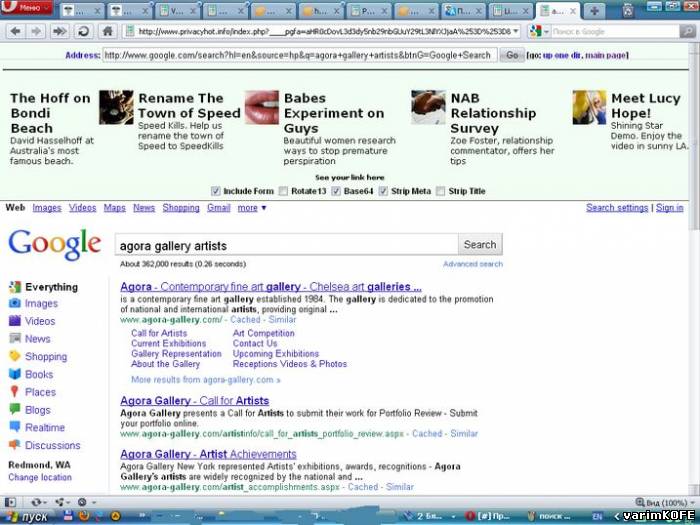Open the Вид (100%) zoom dropdown
Screen dimensions: 700x525
coord(665,502)
